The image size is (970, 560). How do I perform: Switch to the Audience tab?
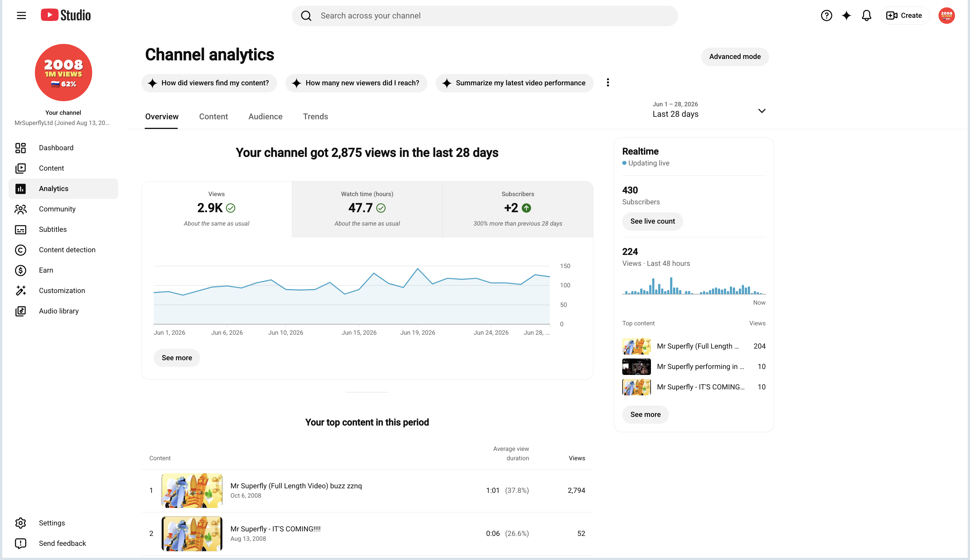265,116
